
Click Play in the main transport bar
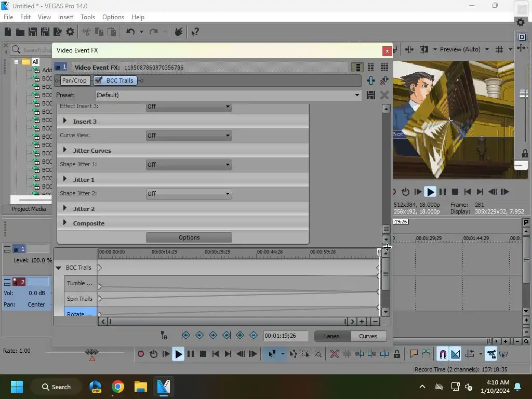pos(178,354)
